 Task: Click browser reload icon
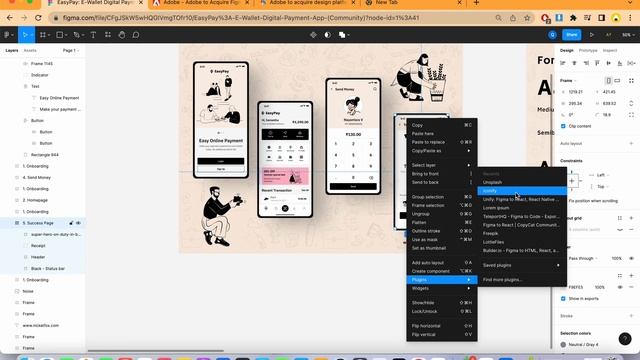38,18
